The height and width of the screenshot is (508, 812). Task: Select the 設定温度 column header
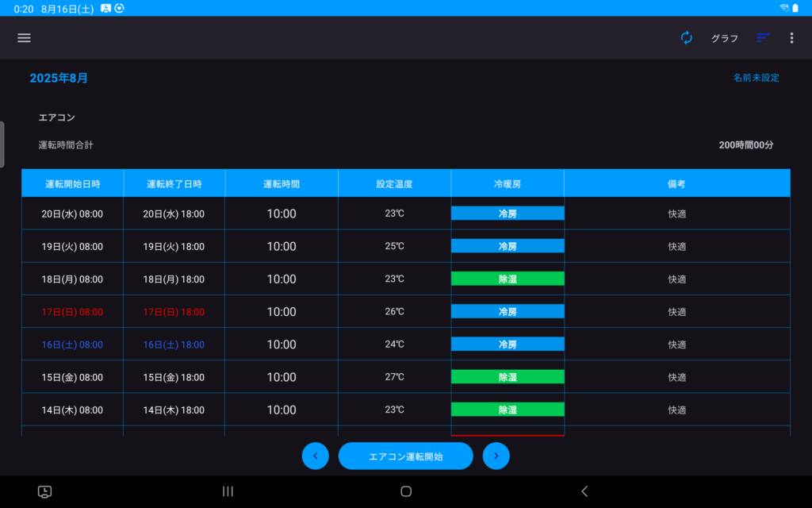pyautogui.click(x=394, y=183)
